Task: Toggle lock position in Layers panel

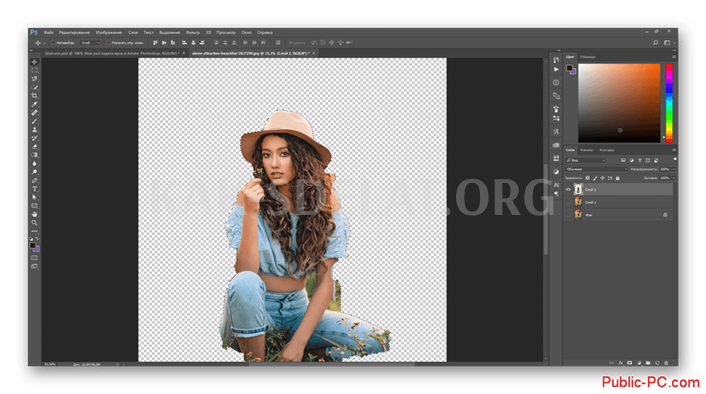Action: (602, 178)
